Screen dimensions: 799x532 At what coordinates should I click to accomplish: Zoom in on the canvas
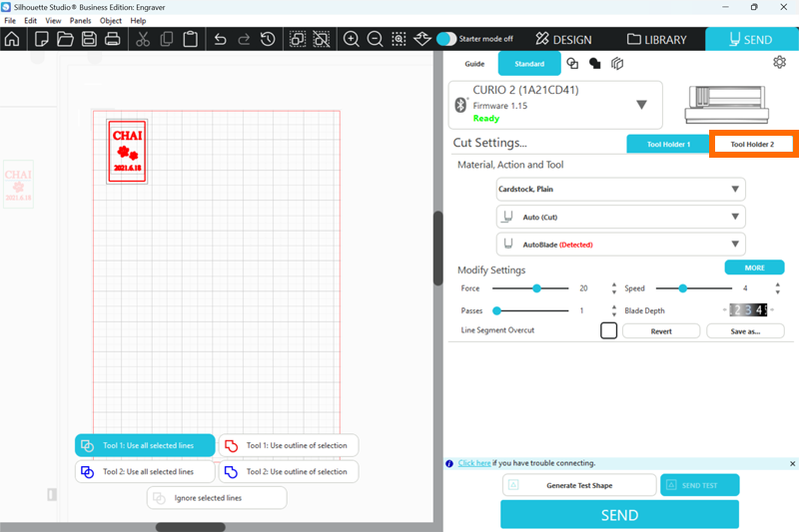[x=352, y=40]
